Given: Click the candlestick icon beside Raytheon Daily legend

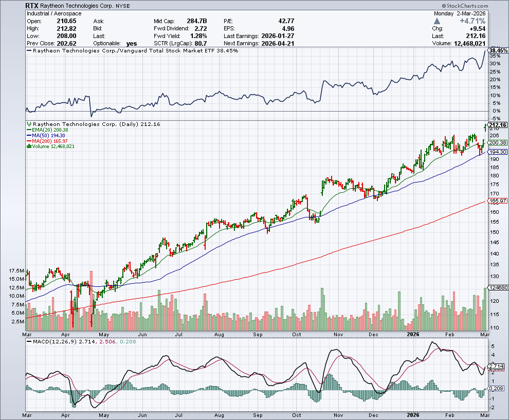Looking at the screenshot, I should 29,124.
